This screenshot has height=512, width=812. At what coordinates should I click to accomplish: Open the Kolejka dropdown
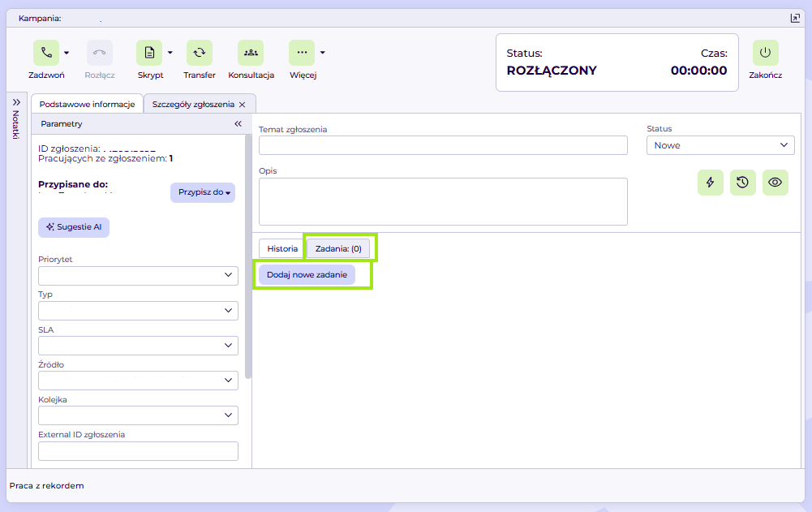point(138,415)
